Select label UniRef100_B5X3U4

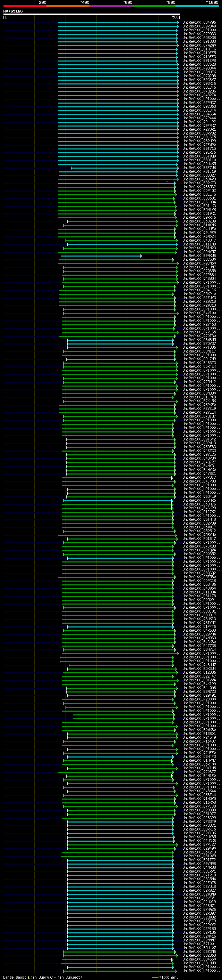[199, 669]
